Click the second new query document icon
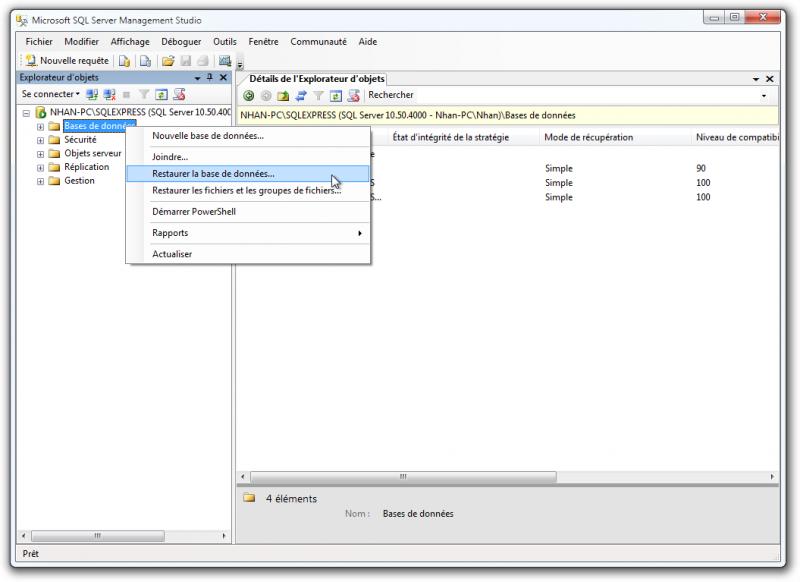This screenshot has width=800, height=582. point(145,61)
